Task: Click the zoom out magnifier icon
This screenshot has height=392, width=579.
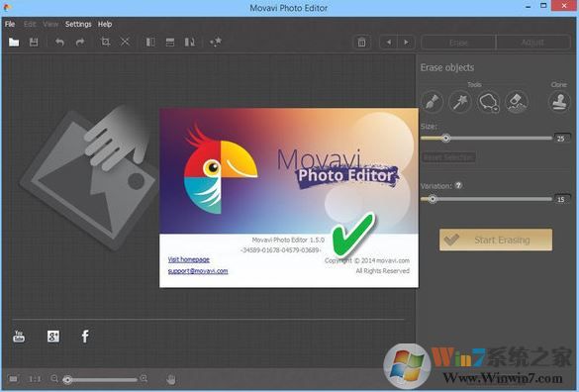Action: (54, 378)
